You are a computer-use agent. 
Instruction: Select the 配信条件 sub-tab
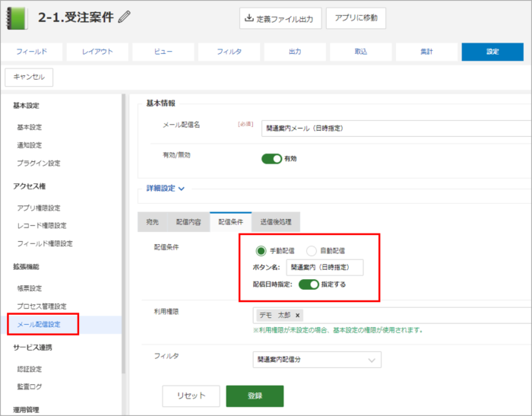231,222
